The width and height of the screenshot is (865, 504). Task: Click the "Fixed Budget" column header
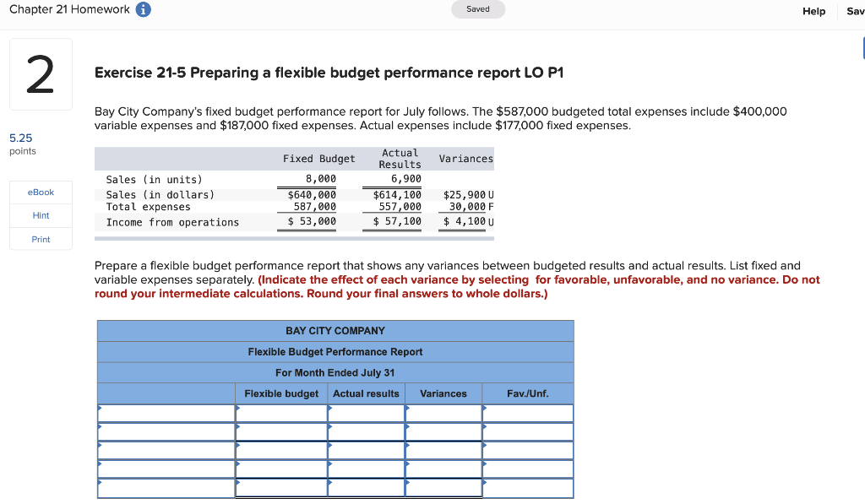tap(318, 159)
